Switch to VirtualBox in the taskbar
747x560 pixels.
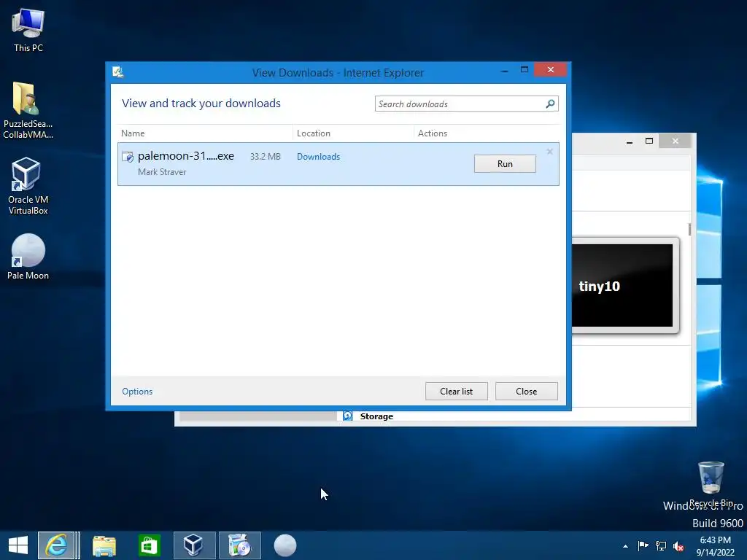[x=194, y=545]
